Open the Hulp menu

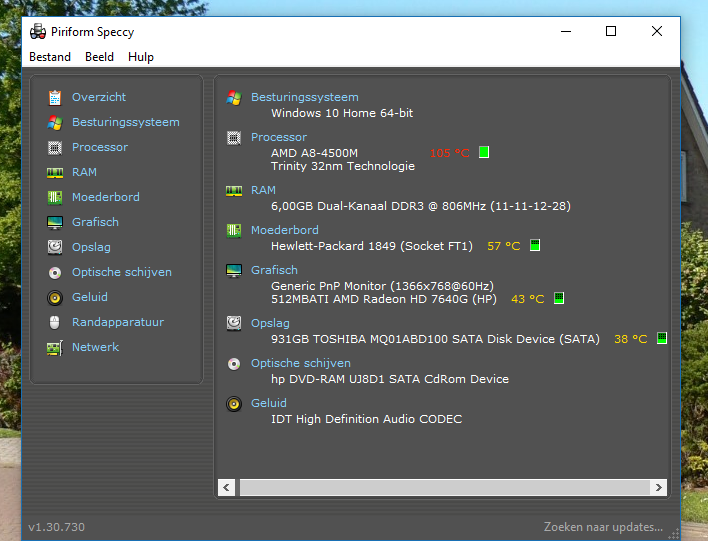pos(141,57)
